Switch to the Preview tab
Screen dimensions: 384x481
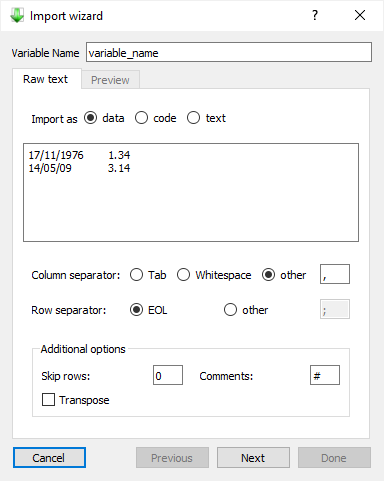110,80
